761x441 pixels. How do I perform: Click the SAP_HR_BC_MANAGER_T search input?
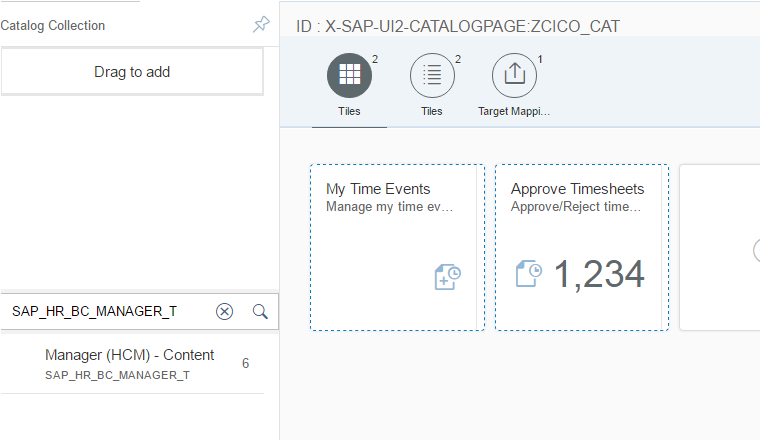107,311
